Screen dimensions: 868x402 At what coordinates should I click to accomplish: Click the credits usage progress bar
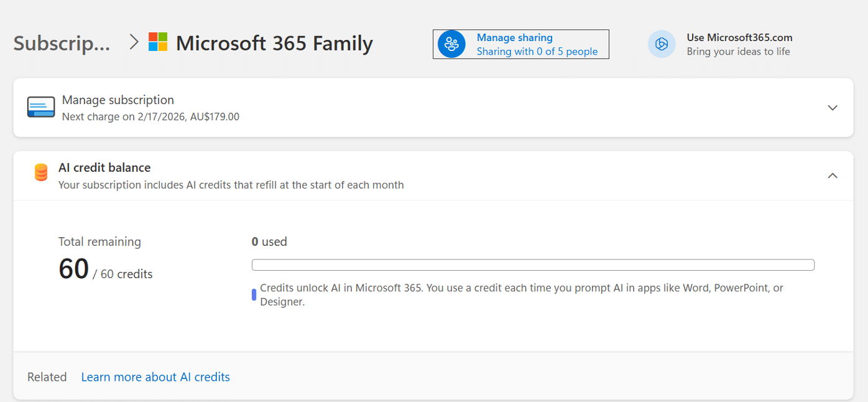click(x=533, y=265)
